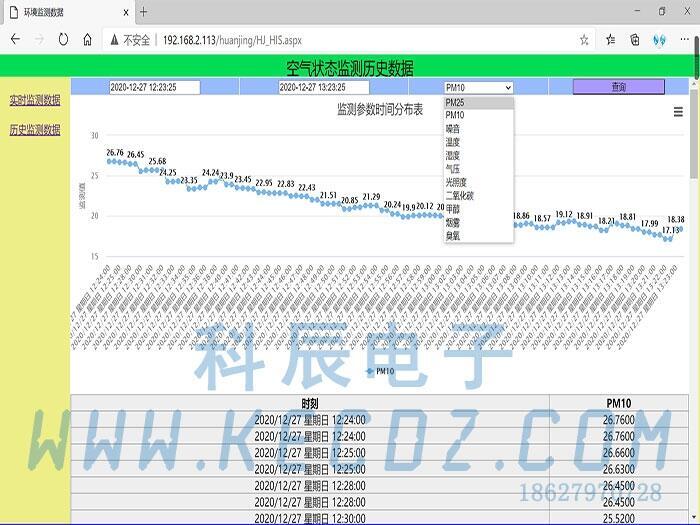Image resolution: width=700 pixels, height=525 pixels.
Task: Click the browser refresh icon
Action: coord(63,40)
